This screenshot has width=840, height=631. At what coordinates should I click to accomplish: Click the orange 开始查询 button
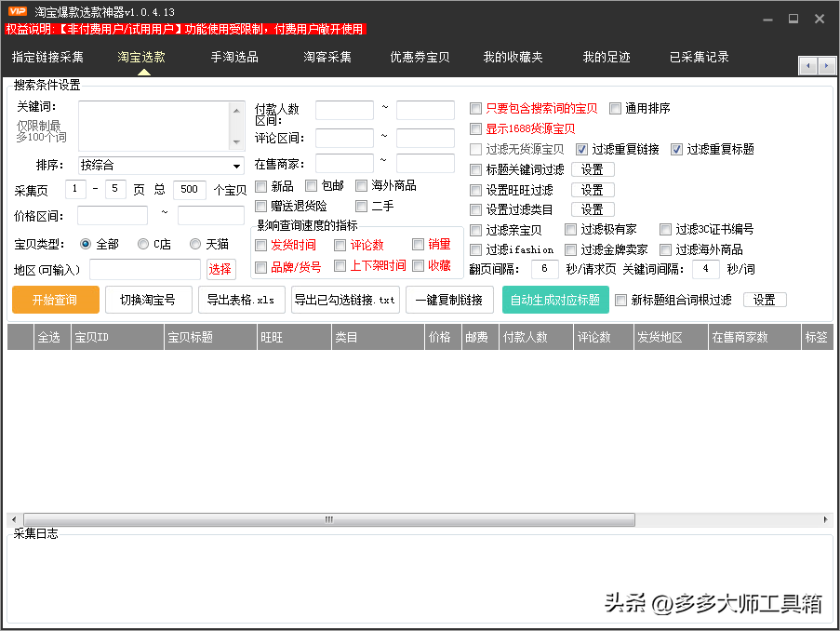pyautogui.click(x=55, y=300)
